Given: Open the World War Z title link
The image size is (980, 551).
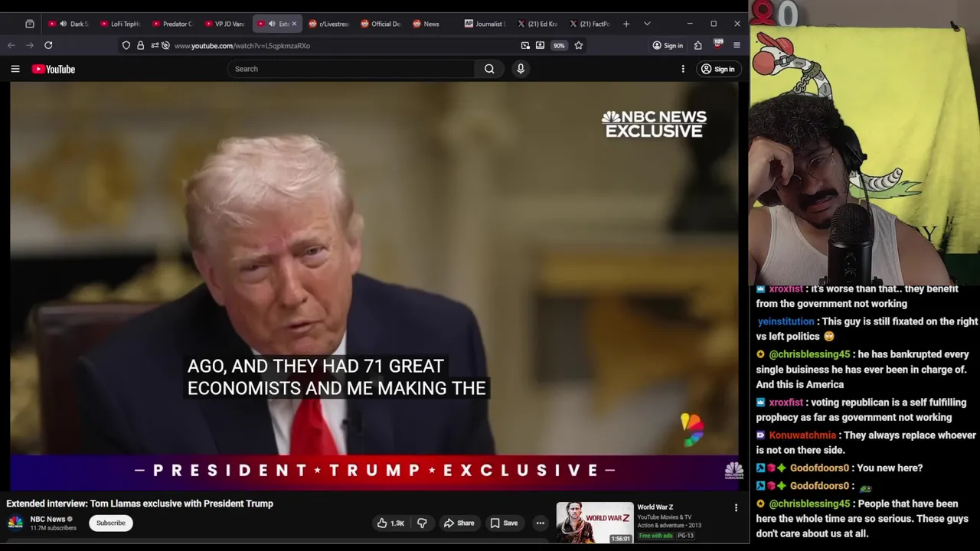Looking at the screenshot, I should [x=655, y=507].
